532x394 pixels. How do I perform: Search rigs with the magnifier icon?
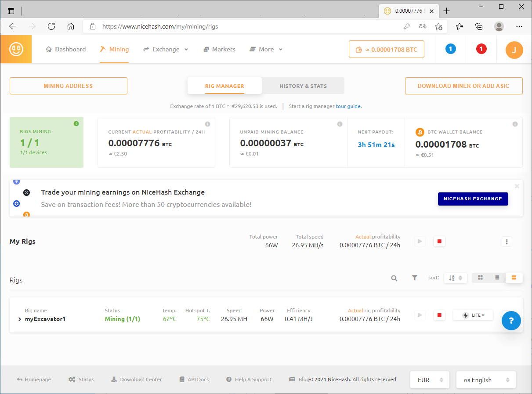pyautogui.click(x=394, y=278)
